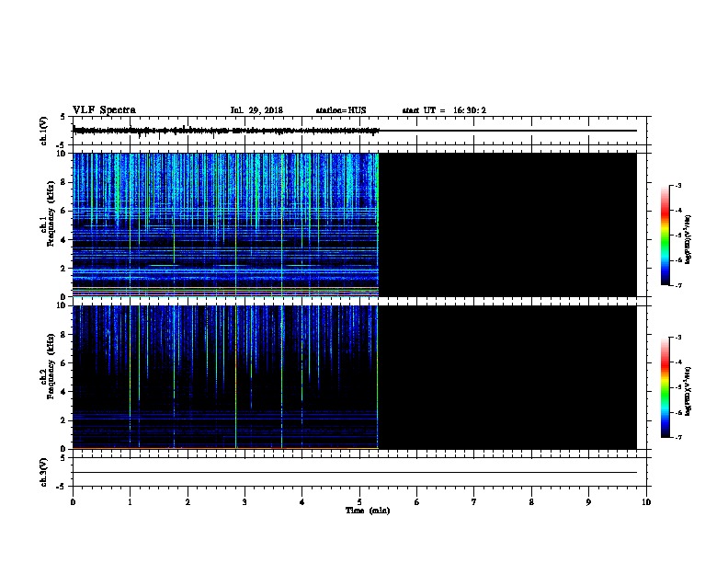This screenshot has width=728, height=563.
Task: Click the "6" tick label on time axis
Action: pyautogui.click(x=416, y=502)
